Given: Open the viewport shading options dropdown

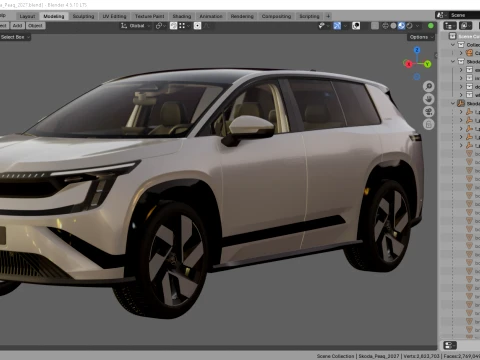Looking at the screenshot, I should coord(417,26).
